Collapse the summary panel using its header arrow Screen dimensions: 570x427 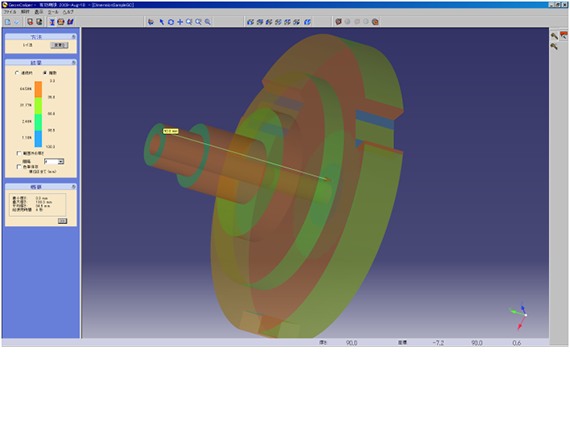point(73,186)
